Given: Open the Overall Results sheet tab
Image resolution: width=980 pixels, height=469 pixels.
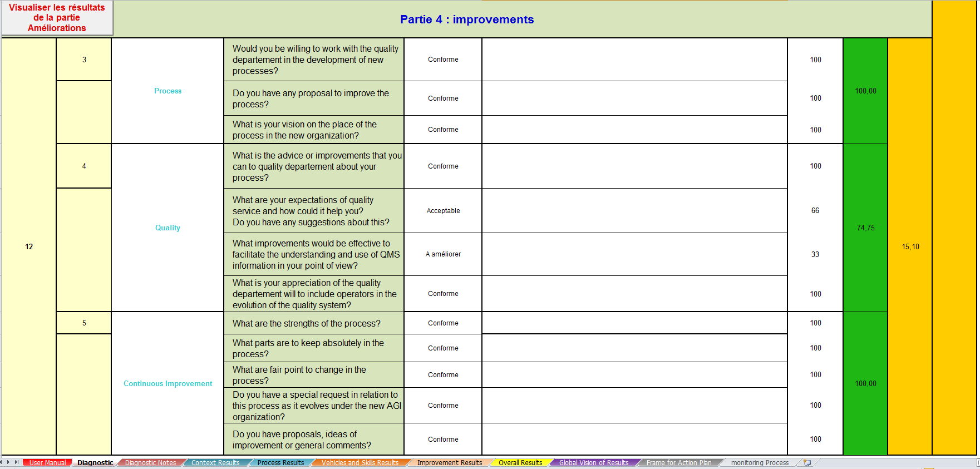Looking at the screenshot, I should tap(520, 462).
